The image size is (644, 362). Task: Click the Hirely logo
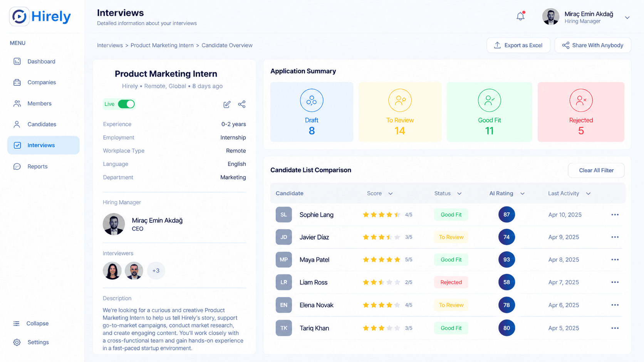coord(40,17)
